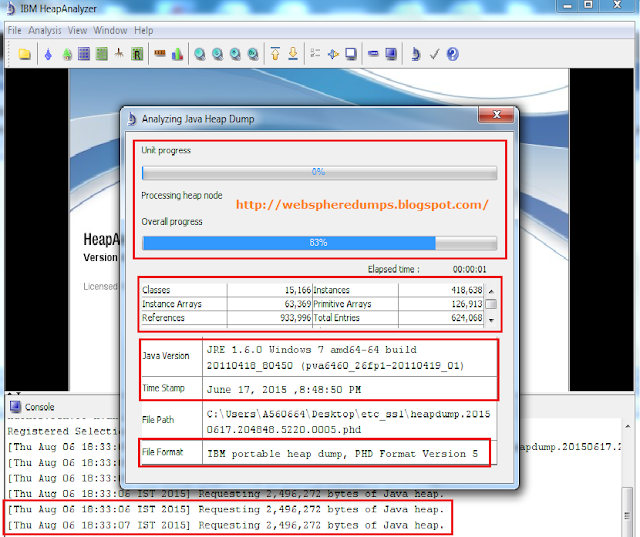Open the Window menu
640x537 pixels.
[x=110, y=30]
